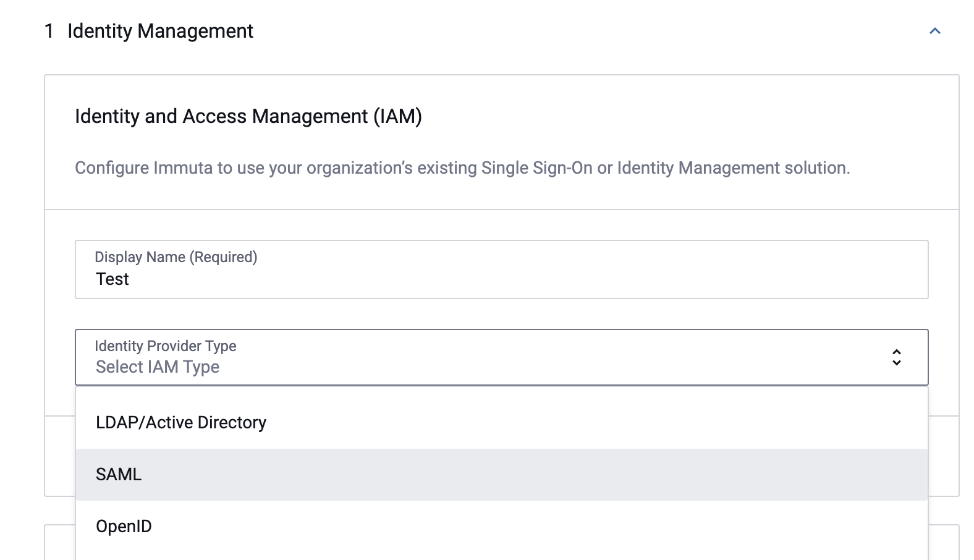
Task: Click the Identity Management section heading
Action: [x=160, y=31]
